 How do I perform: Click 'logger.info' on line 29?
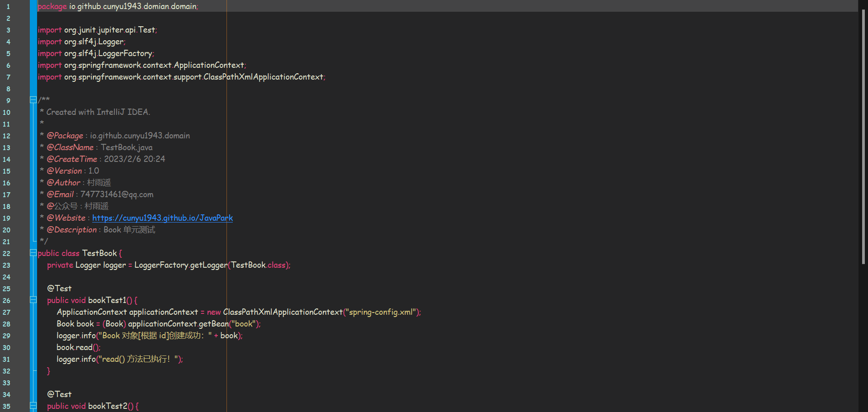pos(76,336)
